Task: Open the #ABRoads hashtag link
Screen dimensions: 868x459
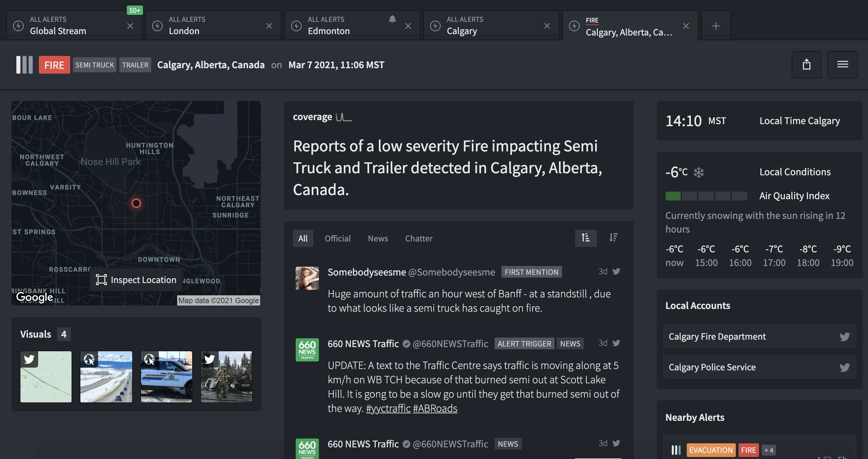Action: pos(435,408)
